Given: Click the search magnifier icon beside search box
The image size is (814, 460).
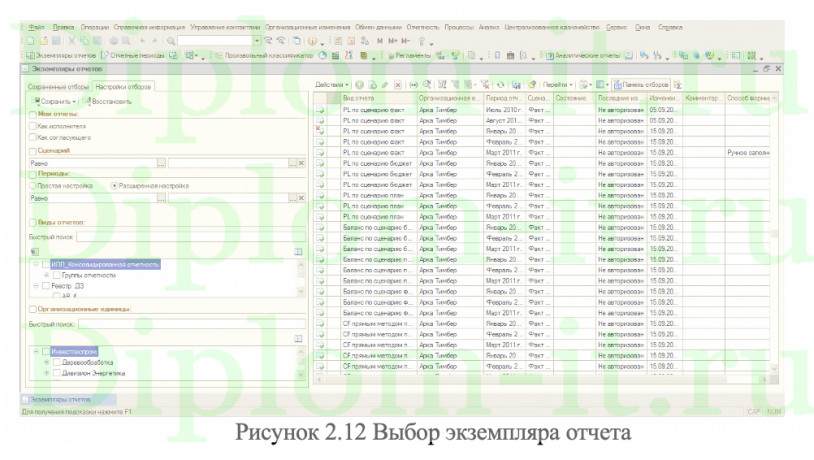Looking at the screenshot, I should point(170,41).
